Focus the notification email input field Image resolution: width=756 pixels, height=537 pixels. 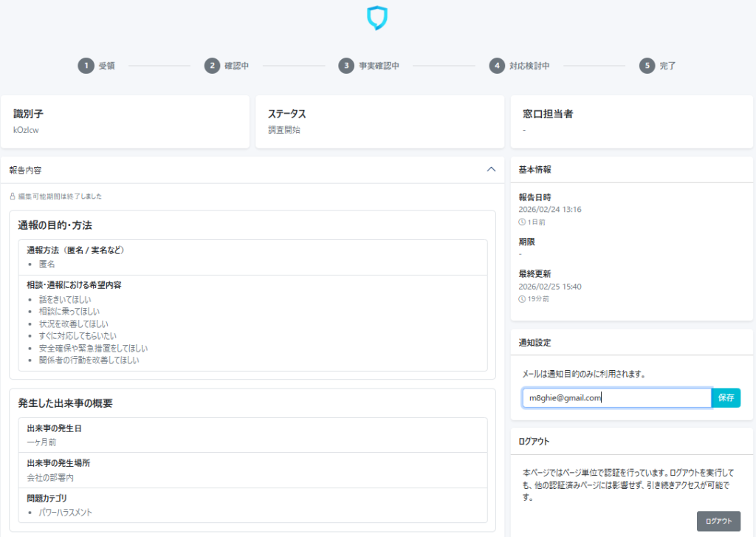pos(616,398)
